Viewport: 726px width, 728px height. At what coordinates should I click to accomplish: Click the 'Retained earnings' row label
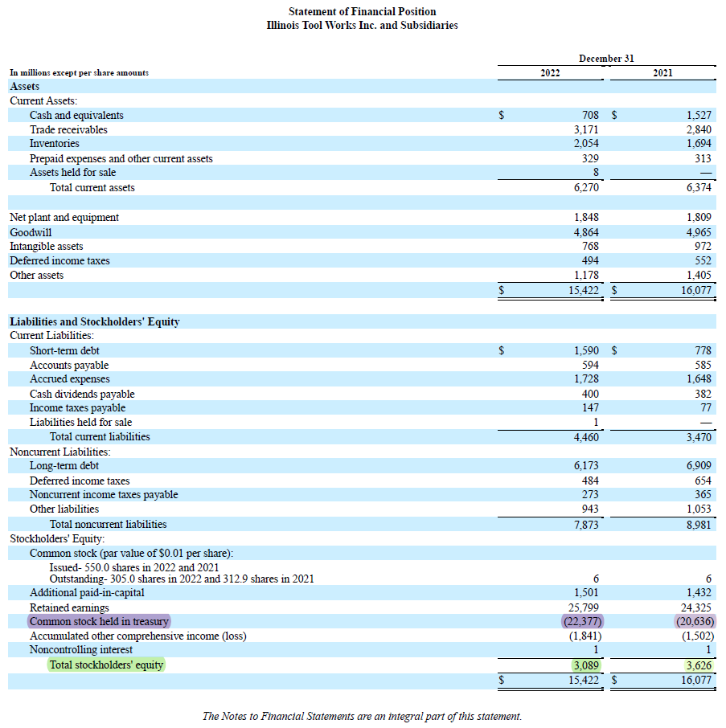pos(69,607)
